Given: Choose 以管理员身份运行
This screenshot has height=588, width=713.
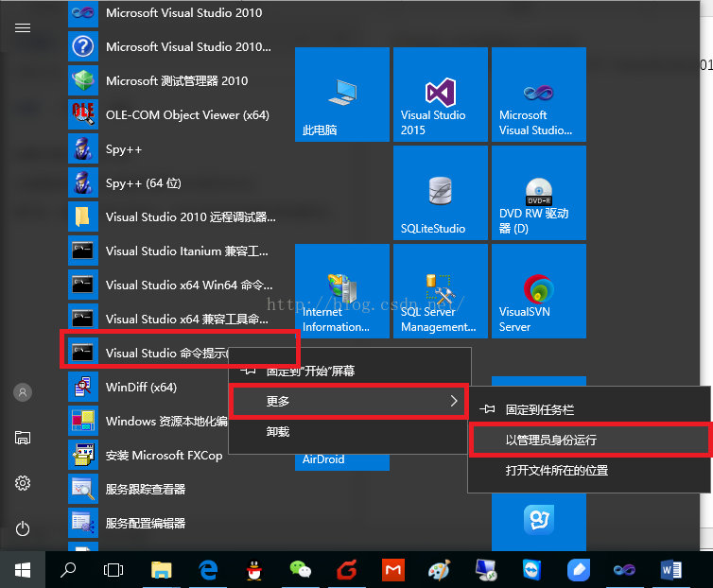Looking at the screenshot, I should [589, 440].
